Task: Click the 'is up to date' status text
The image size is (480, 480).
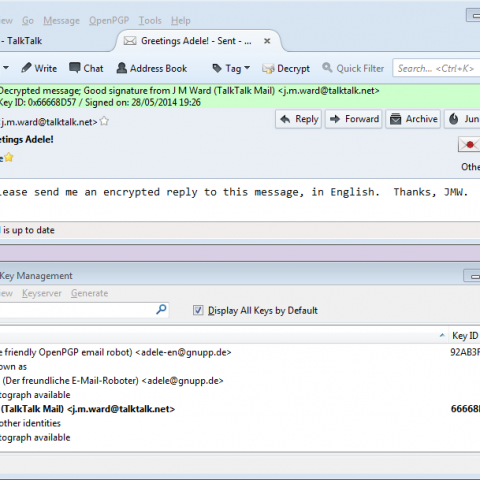Action: [29, 230]
